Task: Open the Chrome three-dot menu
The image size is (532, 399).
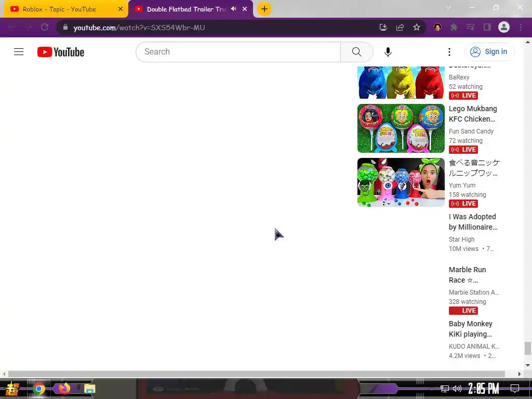Action: (521, 27)
